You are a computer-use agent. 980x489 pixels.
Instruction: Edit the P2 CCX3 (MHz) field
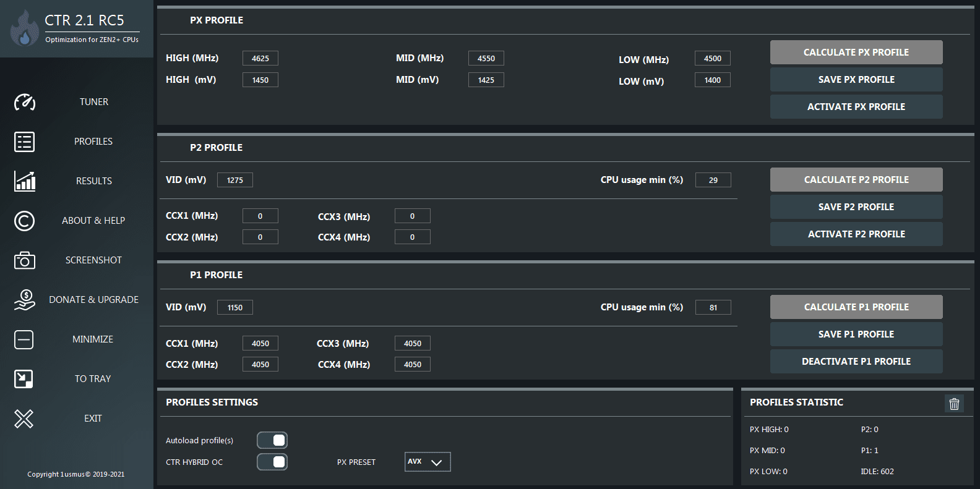click(x=413, y=216)
